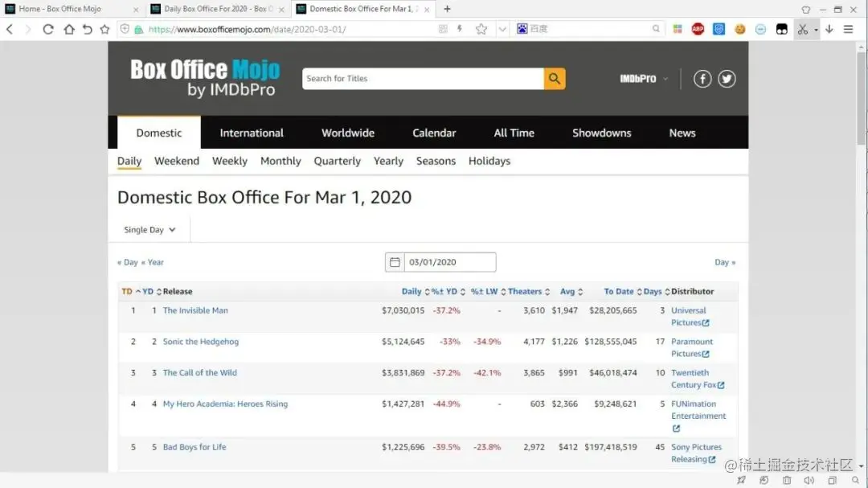Screen dimensions: 868x488
Task: Select the Weekly sub-tab
Action: [x=230, y=161]
